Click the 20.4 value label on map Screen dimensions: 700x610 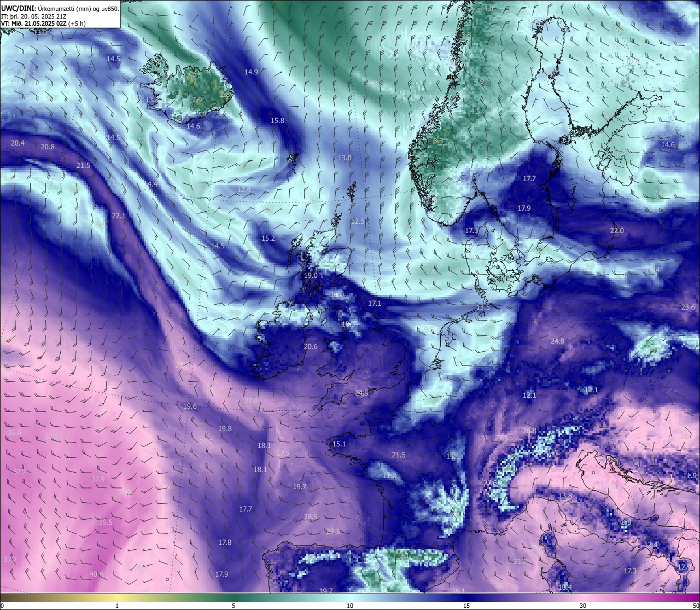point(17,143)
